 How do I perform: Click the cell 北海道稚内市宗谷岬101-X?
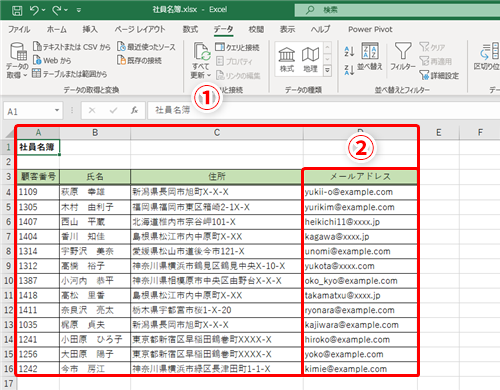[x=217, y=222]
